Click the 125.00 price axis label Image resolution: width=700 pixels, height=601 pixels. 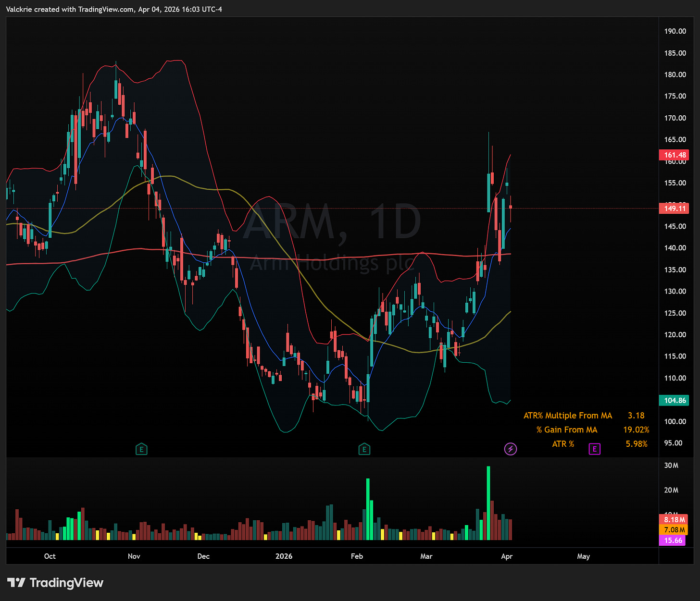click(x=675, y=313)
